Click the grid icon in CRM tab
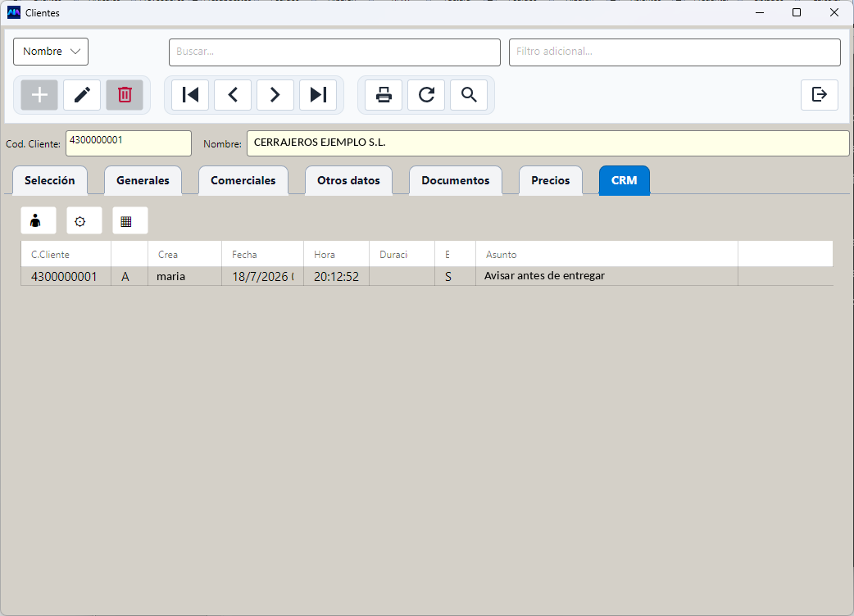 (129, 220)
